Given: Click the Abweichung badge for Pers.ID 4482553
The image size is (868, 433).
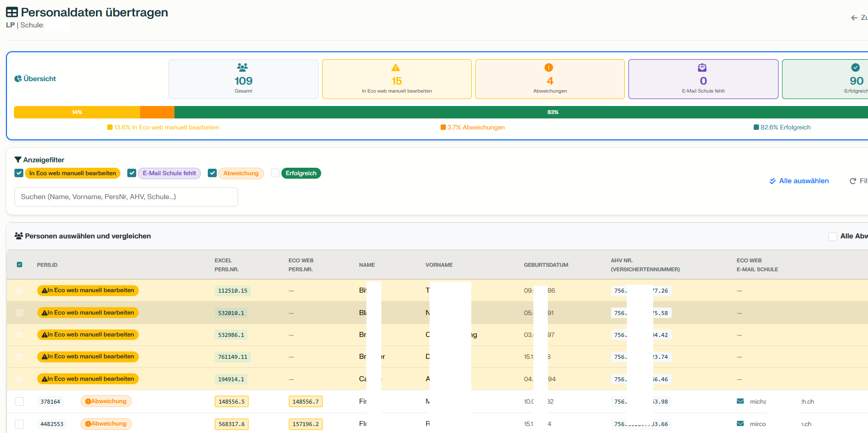Looking at the screenshot, I should 106,424.
